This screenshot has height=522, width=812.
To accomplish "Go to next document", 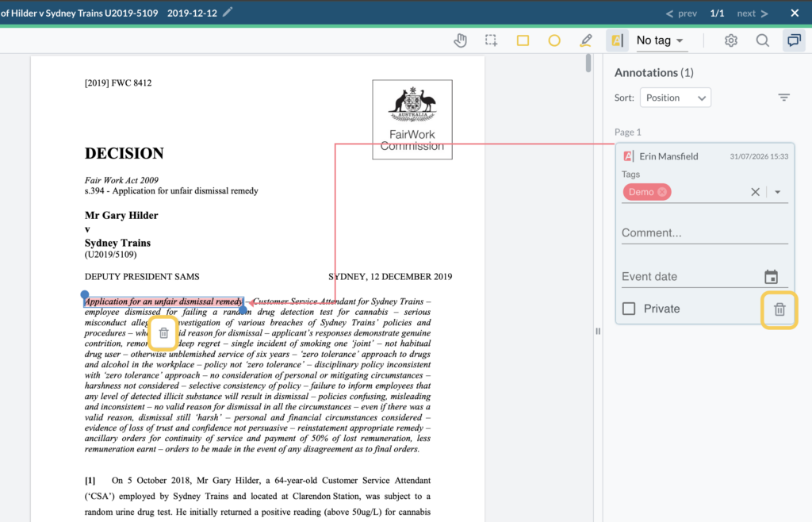I will click(753, 13).
